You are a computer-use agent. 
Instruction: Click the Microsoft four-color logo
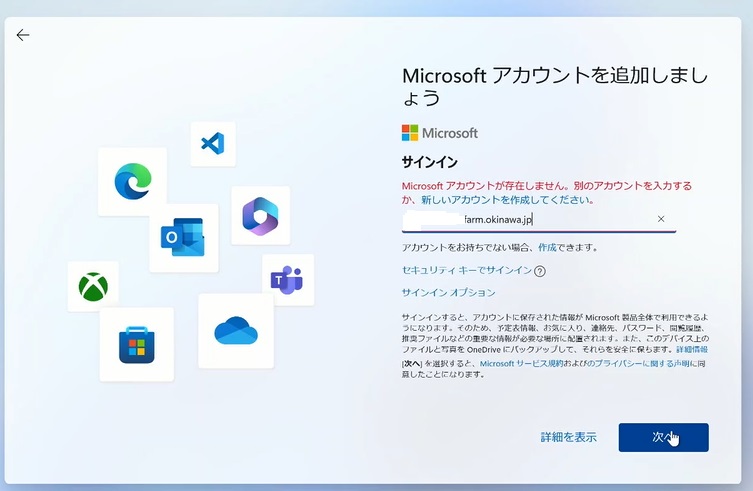(410, 133)
